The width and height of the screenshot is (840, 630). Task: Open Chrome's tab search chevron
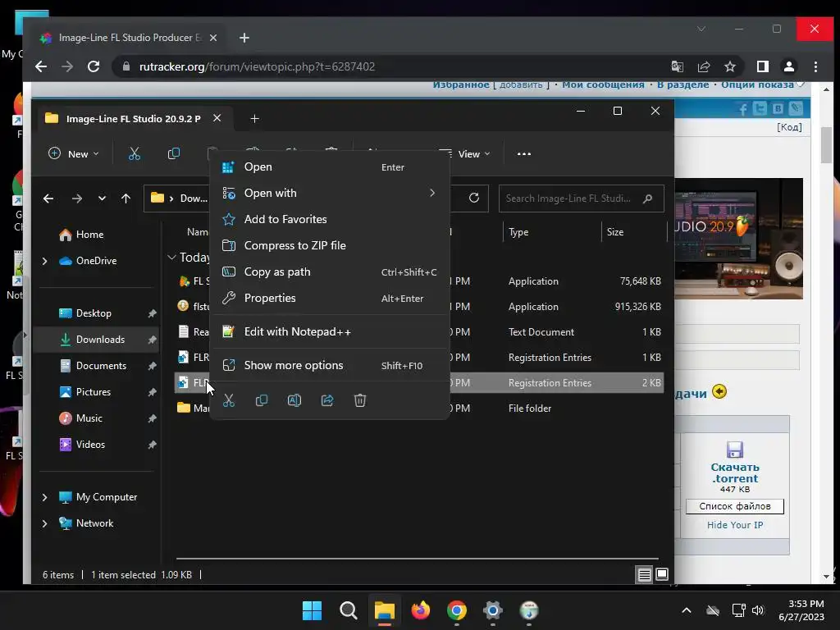(701, 29)
